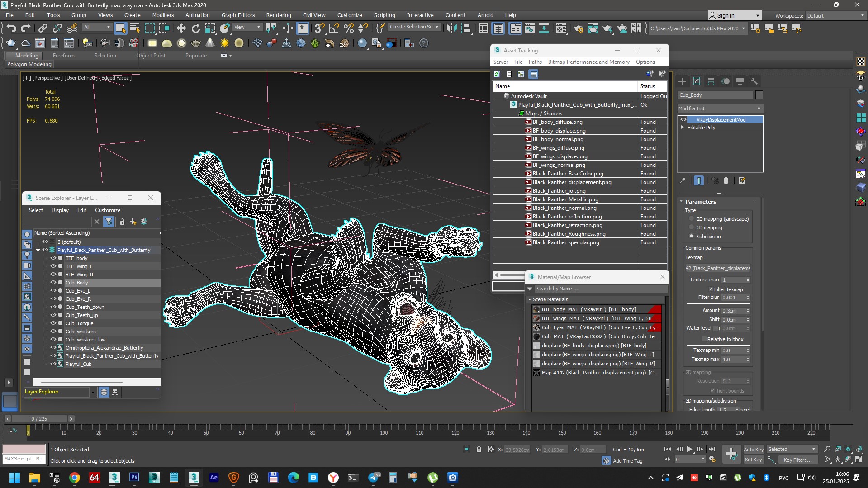This screenshot has height=488, width=868.
Task: Lock selection toggle in status bar
Action: click(479, 449)
